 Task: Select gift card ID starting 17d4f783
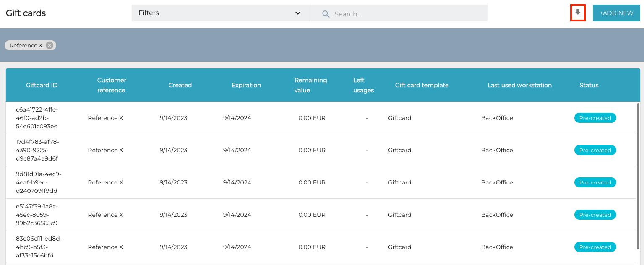click(37, 150)
